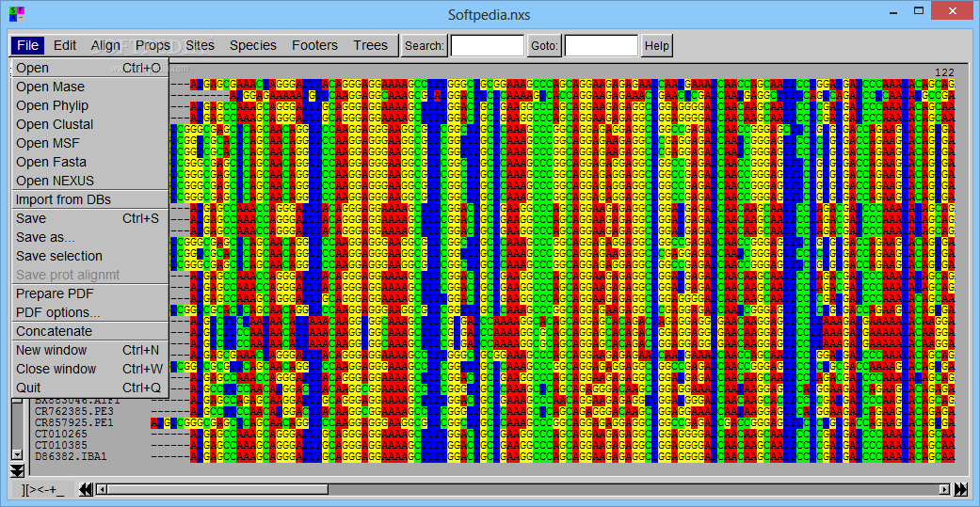980x507 pixels.
Task: Choose Open Clustal
Action: (88, 124)
